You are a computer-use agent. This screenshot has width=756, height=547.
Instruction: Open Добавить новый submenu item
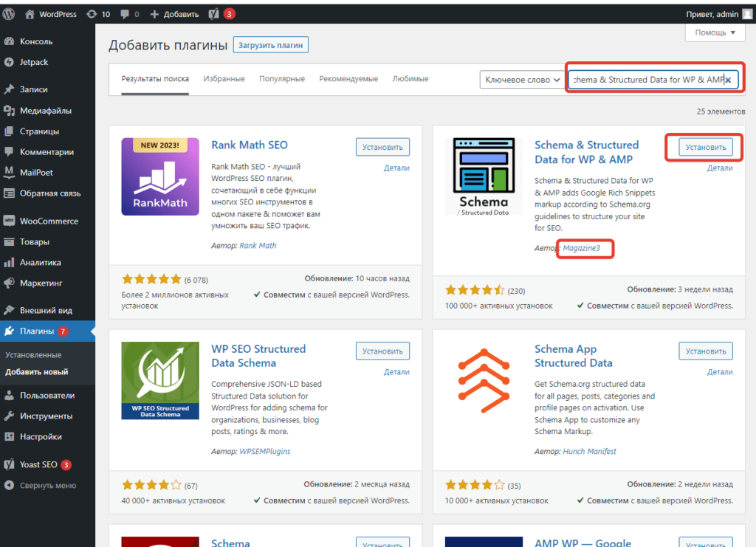coord(37,371)
